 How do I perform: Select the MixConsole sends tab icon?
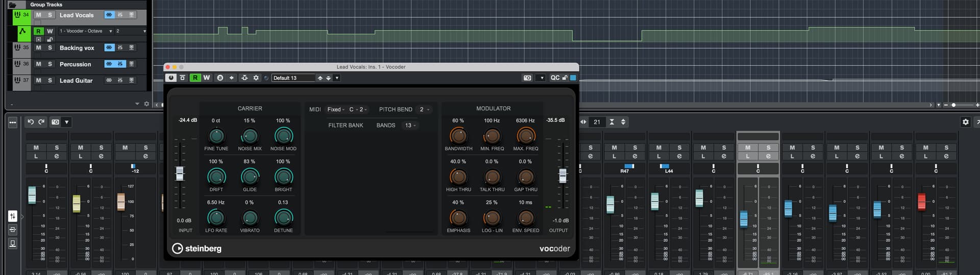click(13, 243)
